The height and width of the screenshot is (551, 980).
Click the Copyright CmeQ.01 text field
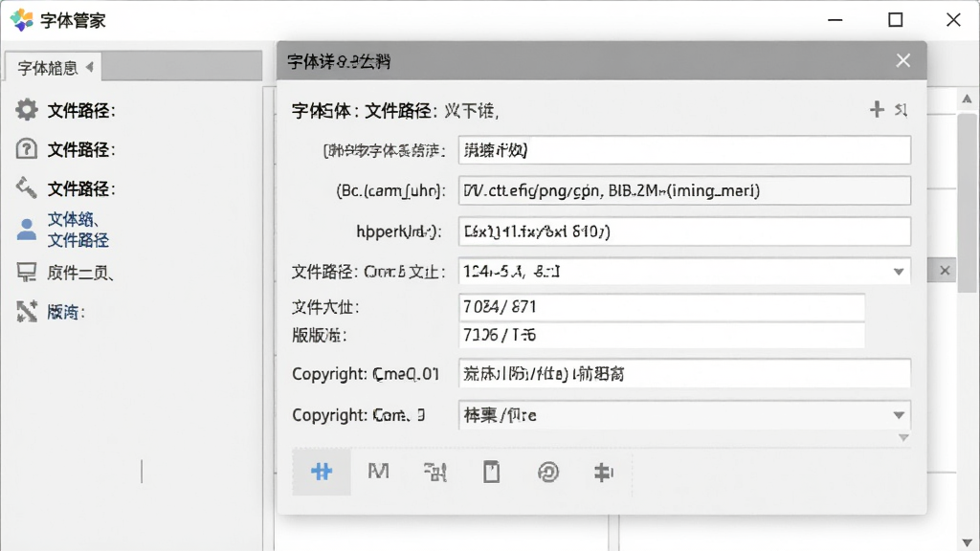[684, 374]
